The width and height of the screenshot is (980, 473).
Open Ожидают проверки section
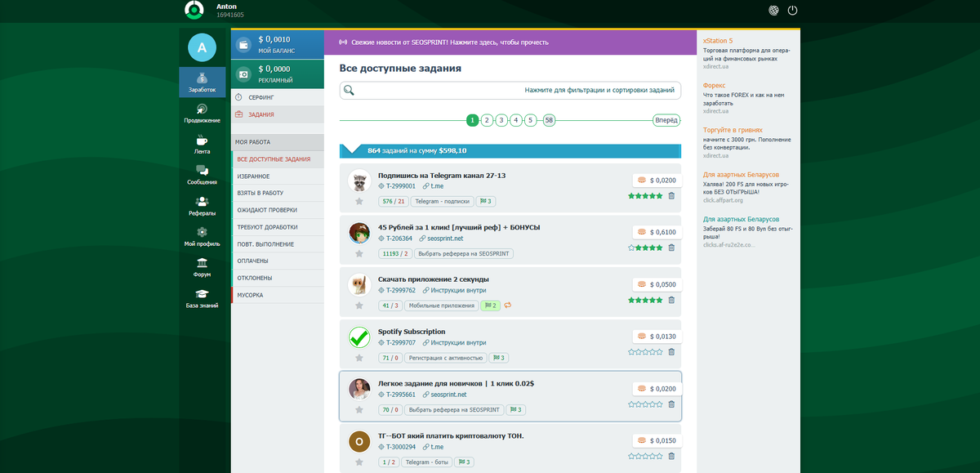[278, 210]
